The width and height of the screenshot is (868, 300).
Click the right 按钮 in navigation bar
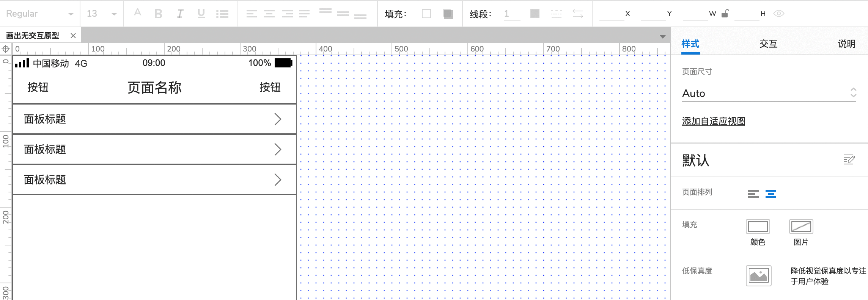(270, 87)
